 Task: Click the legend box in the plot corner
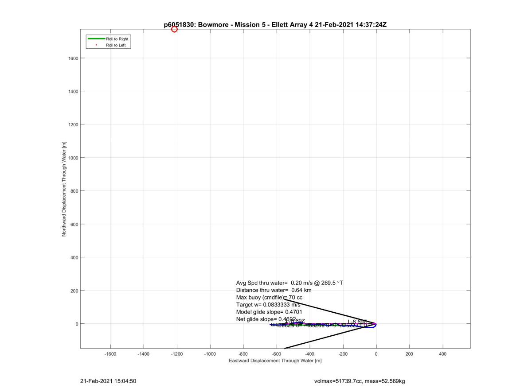click(x=109, y=42)
